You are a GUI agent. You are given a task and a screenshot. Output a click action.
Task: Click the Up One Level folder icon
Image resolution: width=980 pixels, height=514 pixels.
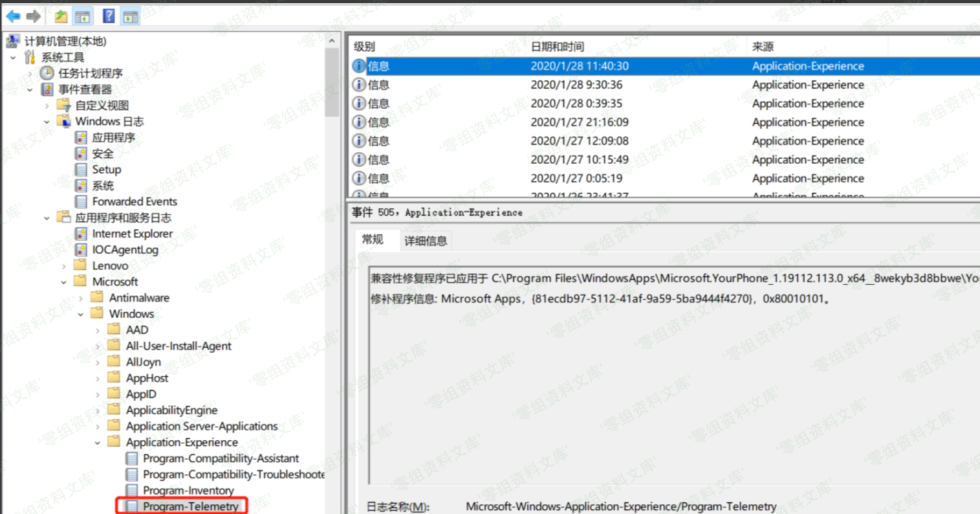[61, 16]
